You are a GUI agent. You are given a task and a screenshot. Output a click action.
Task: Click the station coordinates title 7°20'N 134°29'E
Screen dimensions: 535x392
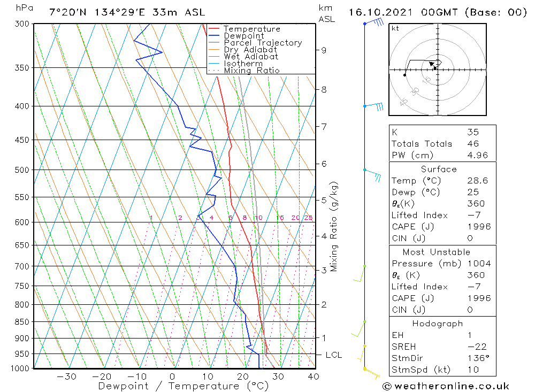coord(97,12)
